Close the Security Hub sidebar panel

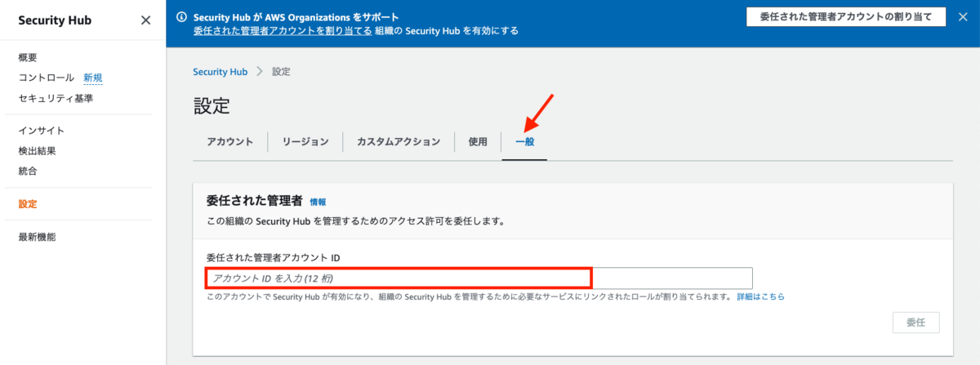coord(145,20)
